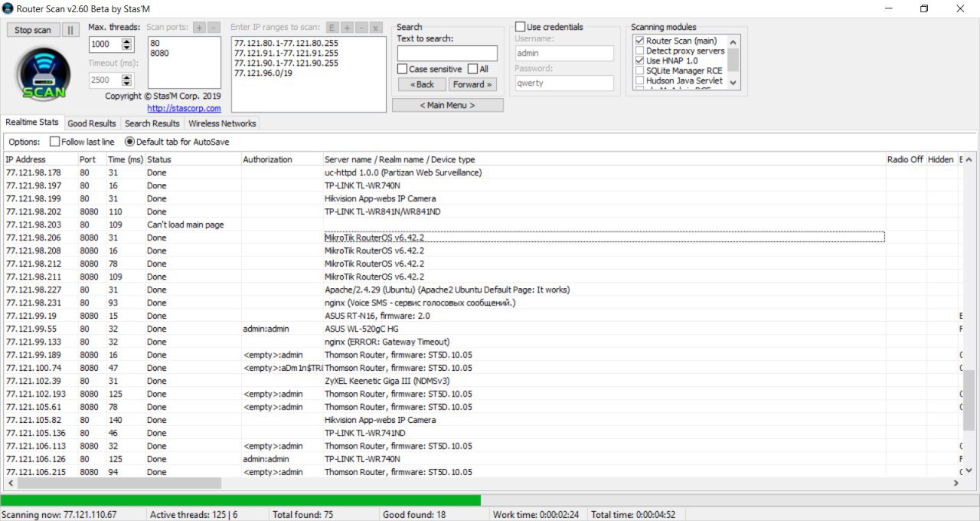The image size is (980, 521).
Task: Open the Good Results tab
Action: (x=92, y=123)
